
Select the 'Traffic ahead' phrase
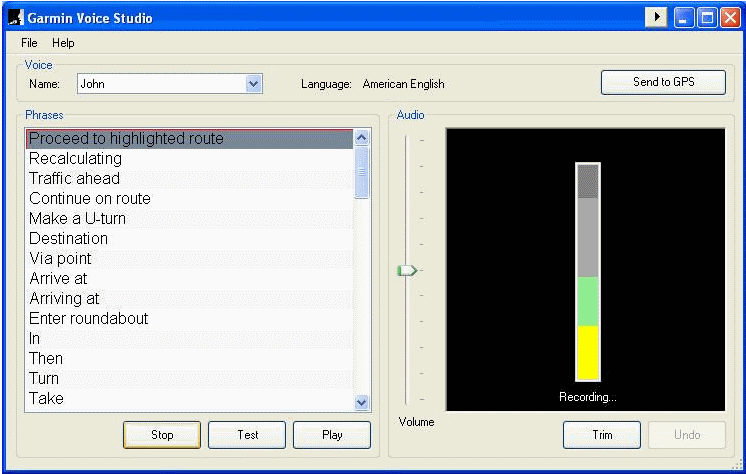pyautogui.click(x=75, y=178)
